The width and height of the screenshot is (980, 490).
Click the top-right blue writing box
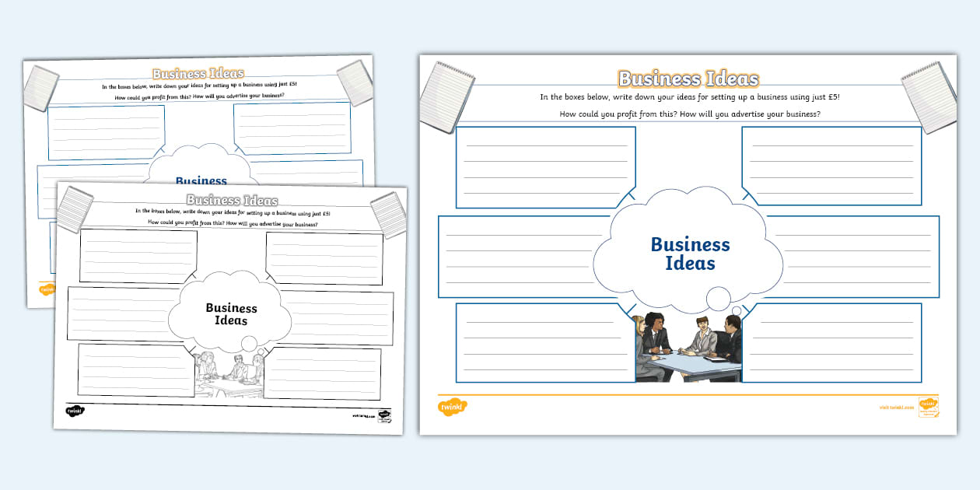pos(831,166)
